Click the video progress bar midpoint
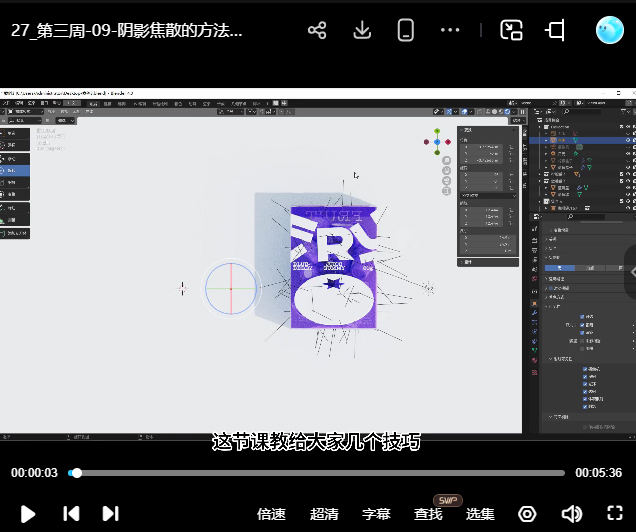 tap(317, 473)
